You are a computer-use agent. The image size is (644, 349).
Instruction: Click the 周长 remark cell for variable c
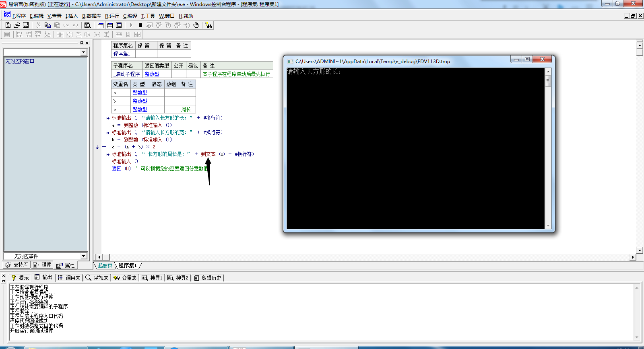click(187, 109)
